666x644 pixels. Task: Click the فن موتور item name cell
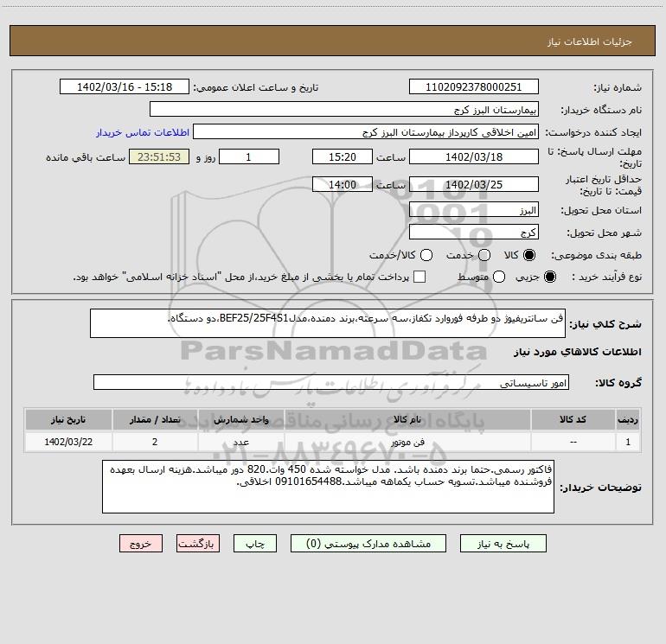pyautogui.click(x=407, y=442)
